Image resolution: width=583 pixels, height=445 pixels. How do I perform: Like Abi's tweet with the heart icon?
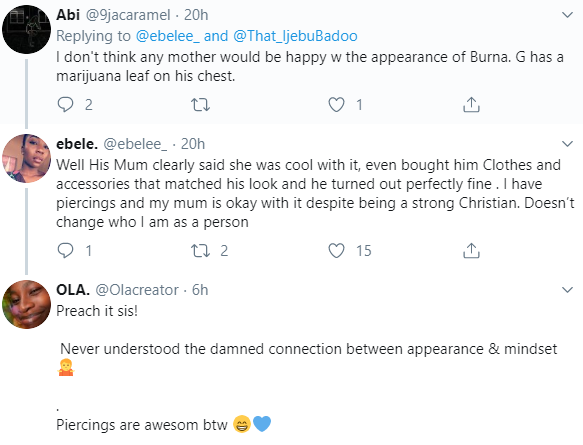336,104
